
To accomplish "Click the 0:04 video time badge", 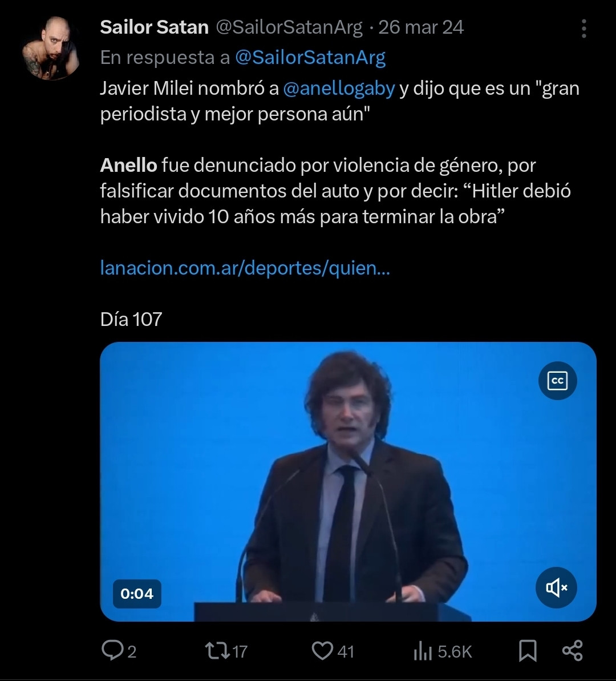I will (137, 594).
